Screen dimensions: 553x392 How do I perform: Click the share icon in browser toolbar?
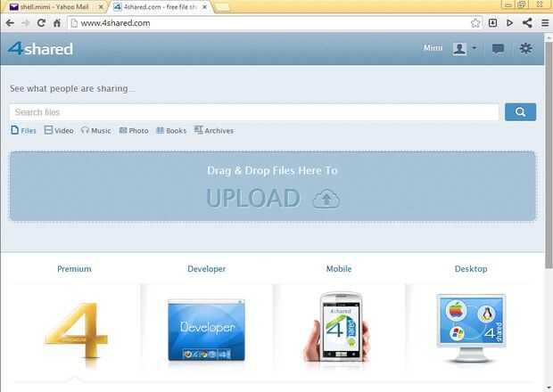[527, 23]
